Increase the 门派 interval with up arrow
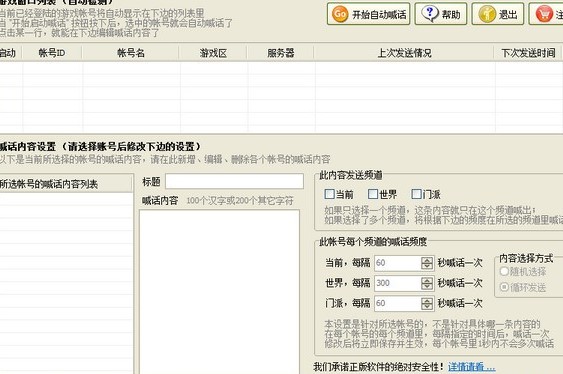563x374 pixels. [x=427, y=300]
